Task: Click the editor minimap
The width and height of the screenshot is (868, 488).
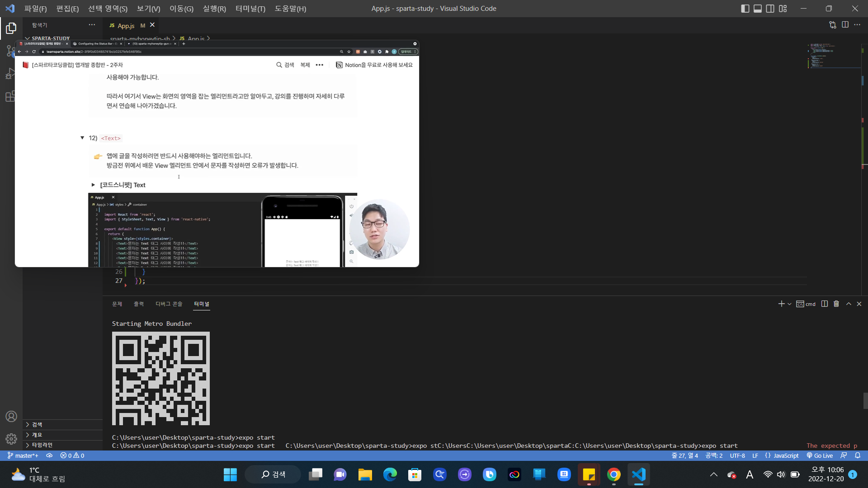Action: (x=834, y=56)
